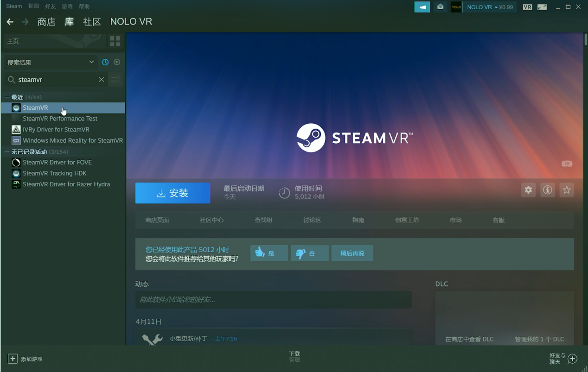This screenshot has height=372, width=588.
Task: Click the Windows Mixed Reality icon
Action: [x=16, y=140]
